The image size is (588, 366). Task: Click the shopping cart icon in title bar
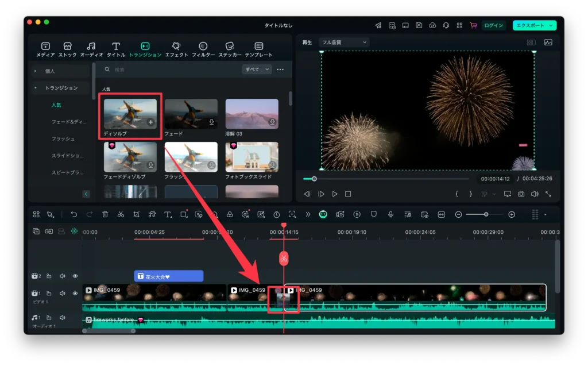[x=473, y=25]
